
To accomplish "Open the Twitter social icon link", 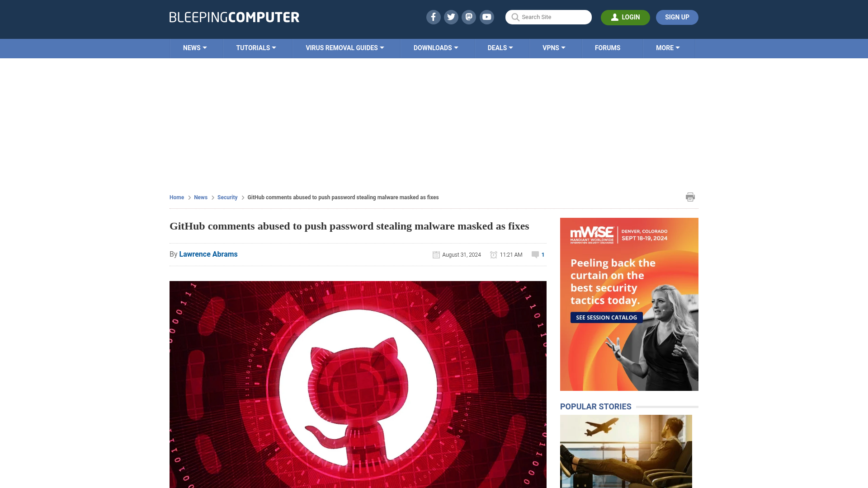I will pyautogui.click(x=451, y=17).
